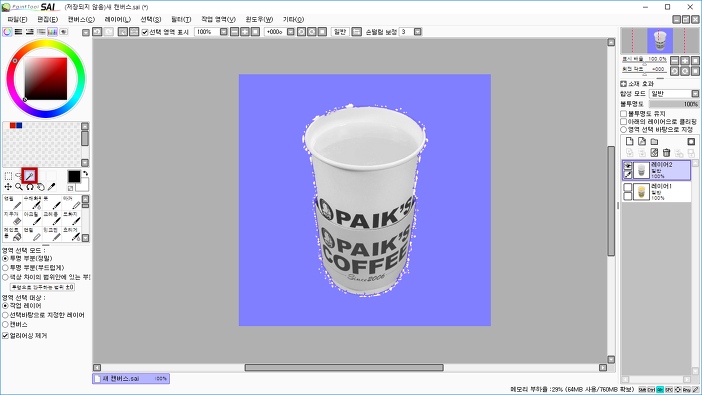Select the Zoom magnifier tool

[x=19, y=187]
